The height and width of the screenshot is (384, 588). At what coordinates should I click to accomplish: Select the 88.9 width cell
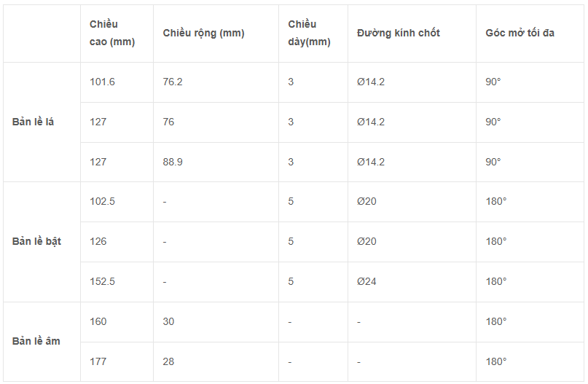pyautogui.click(x=216, y=162)
